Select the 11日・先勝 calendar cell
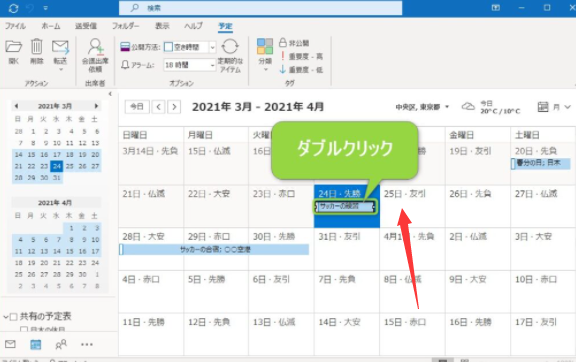Screen dimensions: 576x362 tap(151, 334)
